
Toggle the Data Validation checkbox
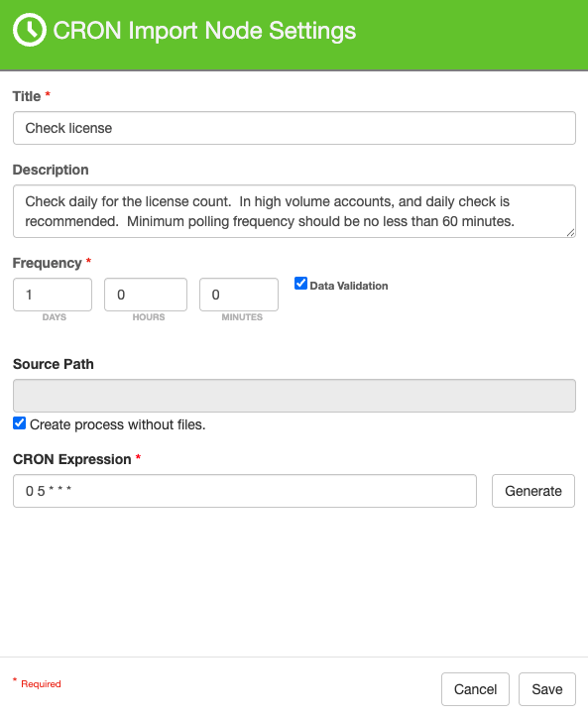coord(300,284)
